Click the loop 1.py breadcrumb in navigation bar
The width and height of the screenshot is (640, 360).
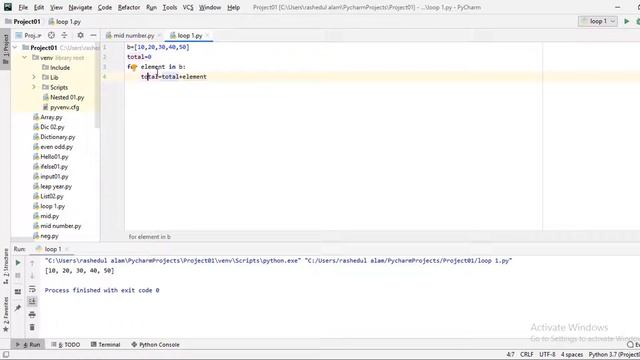pos(64,22)
